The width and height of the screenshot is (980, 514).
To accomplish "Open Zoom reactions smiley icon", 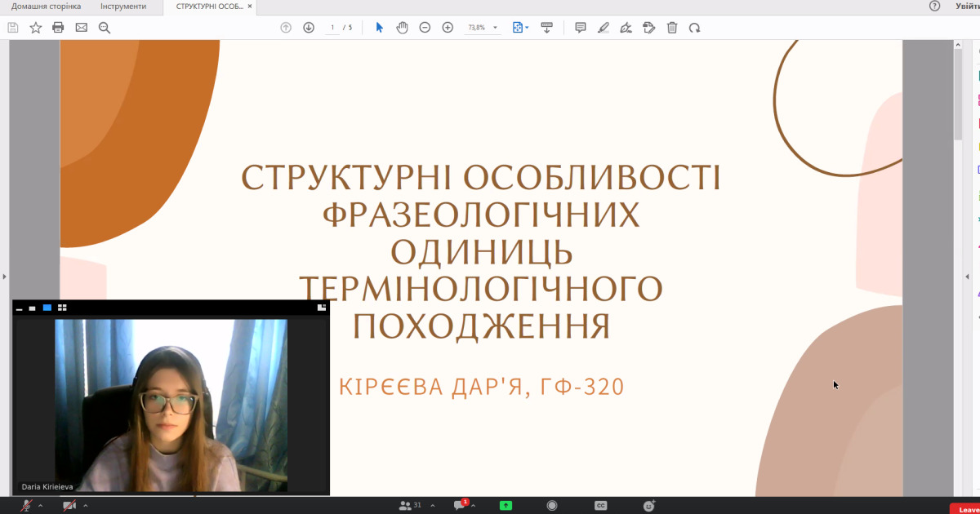I will click(x=649, y=506).
